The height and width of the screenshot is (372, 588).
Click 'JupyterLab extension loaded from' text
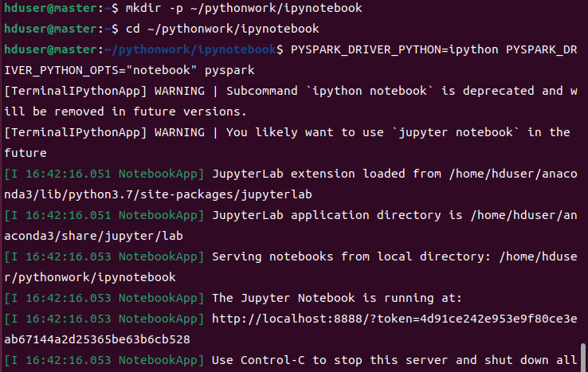point(327,174)
